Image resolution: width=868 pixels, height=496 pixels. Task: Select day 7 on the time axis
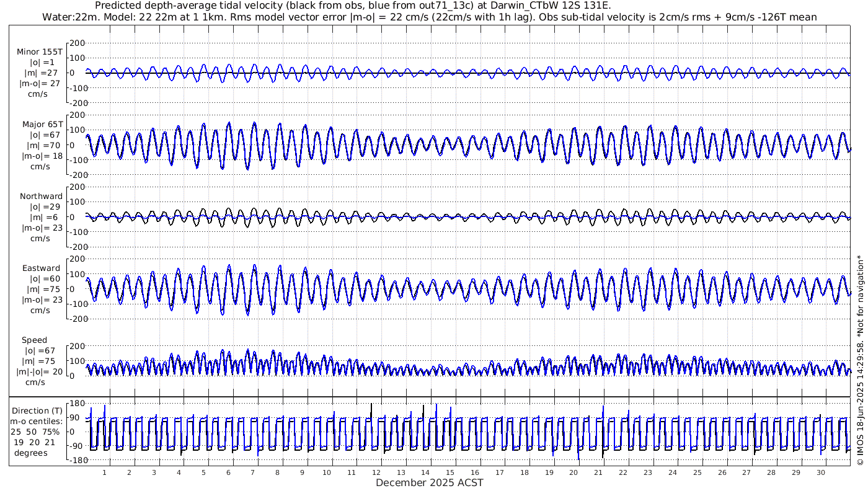point(253,472)
